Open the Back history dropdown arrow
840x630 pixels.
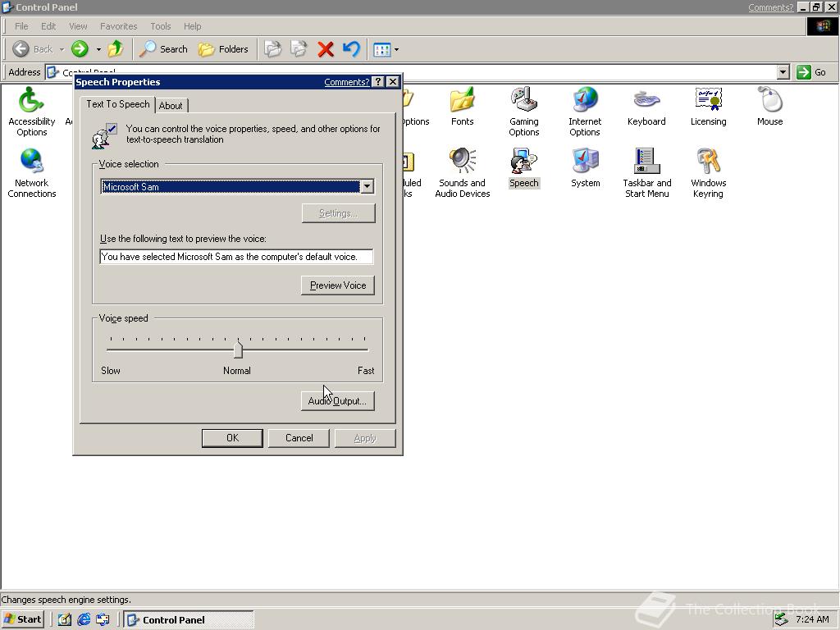point(62,49)
